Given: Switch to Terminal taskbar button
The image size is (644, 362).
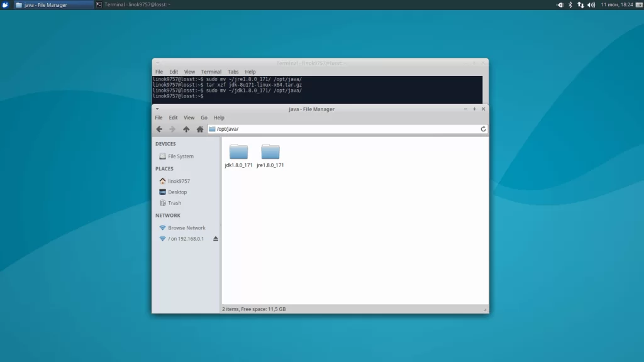Looking at the screenshot, I should point(133,4).
